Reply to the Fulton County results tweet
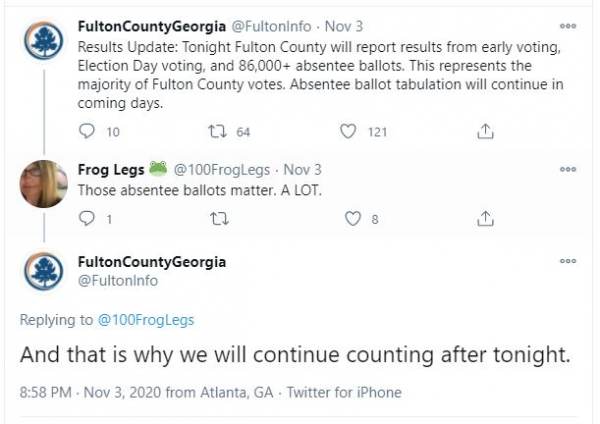 tap(86, 131)
